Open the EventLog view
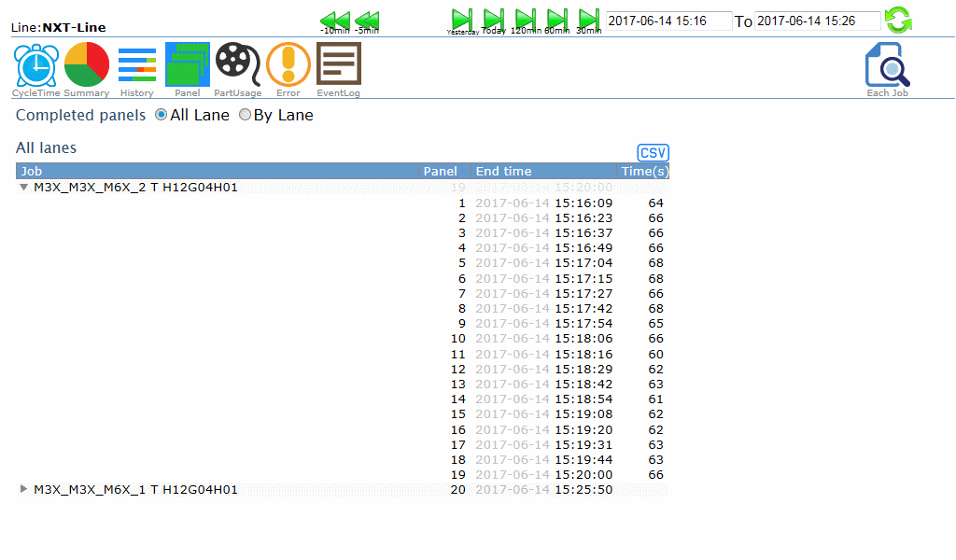 [x=339, y=64]
